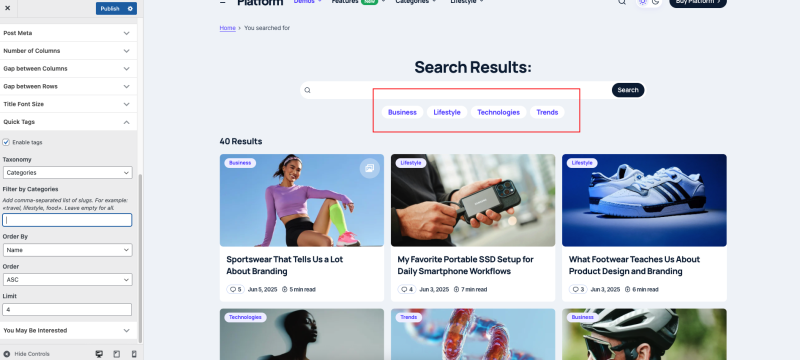The height and width of the screenshot is (360, 800).
Task: Expand the Post Meta section
Action: (68, 33)
